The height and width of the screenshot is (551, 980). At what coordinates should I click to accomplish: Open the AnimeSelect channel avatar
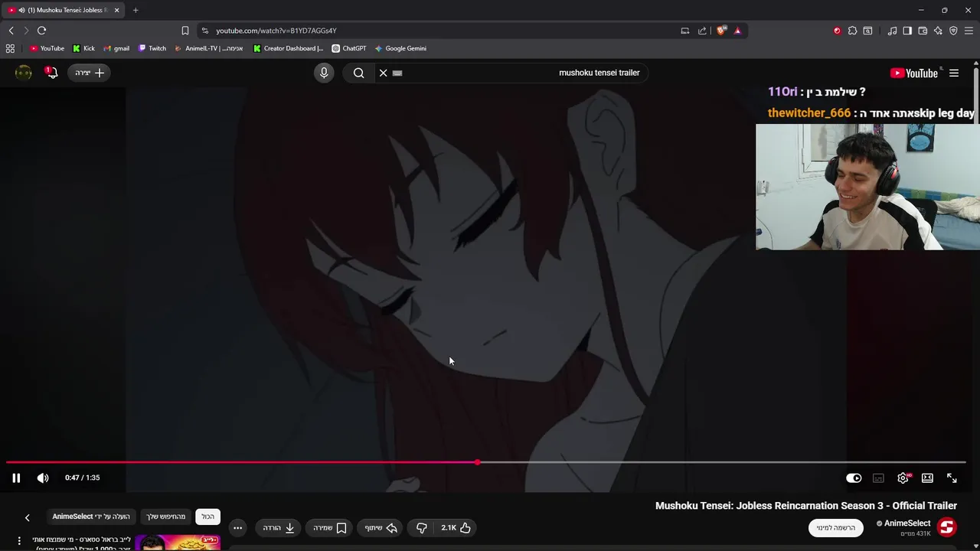pos(947,527)
